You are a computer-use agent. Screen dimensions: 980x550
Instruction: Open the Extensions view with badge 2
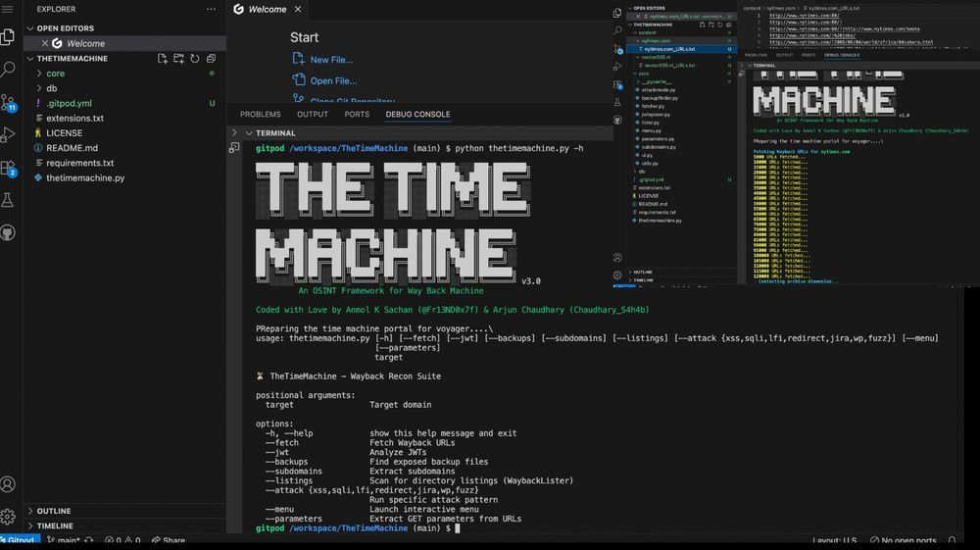click(8, 168)
